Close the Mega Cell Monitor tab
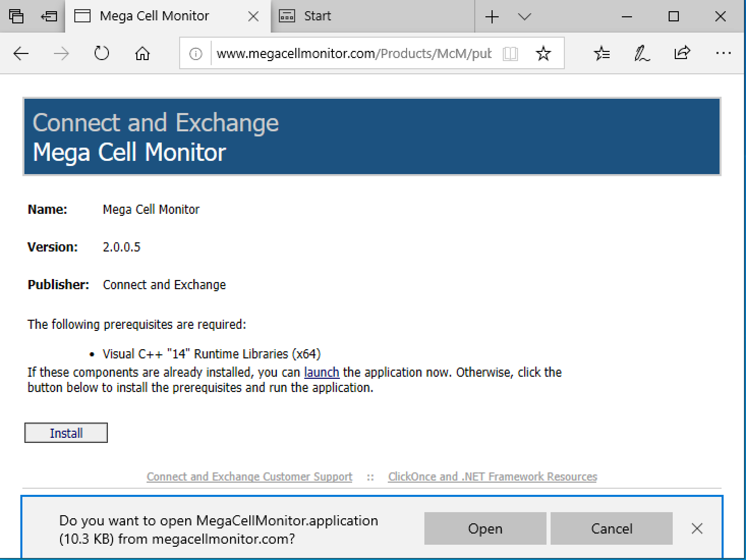 (x=253, y=16)
